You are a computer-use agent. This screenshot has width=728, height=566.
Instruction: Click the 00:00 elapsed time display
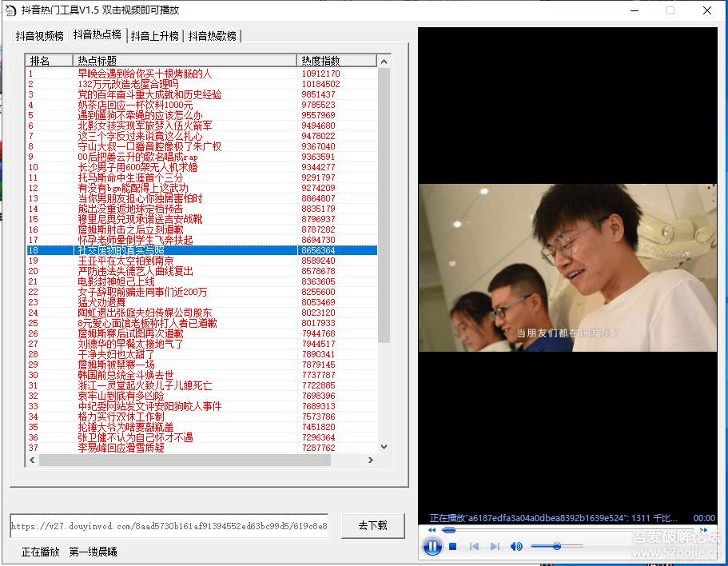click(x=704, y=518)
